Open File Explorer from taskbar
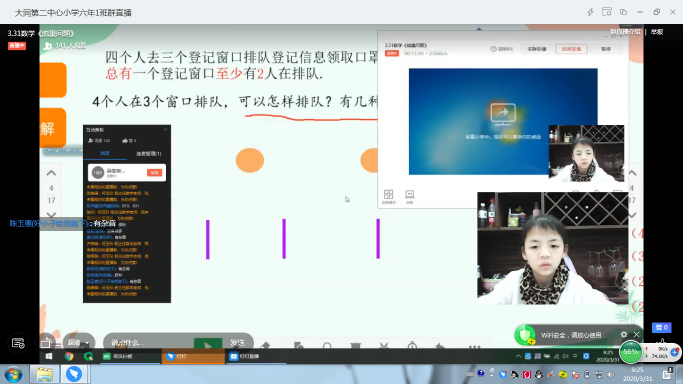 pos(44,374)
